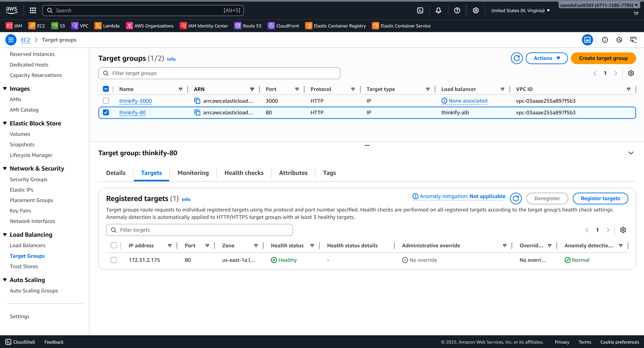644x348 pixels.
Task: Switch to the Monitoring tab
Action: pyautogui.click(x=193, y=173)
